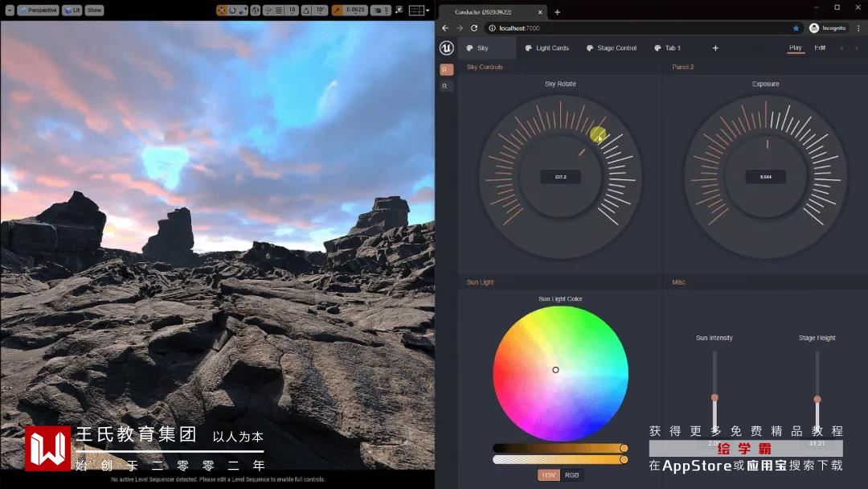Click the Sky Controls panel header
868x489 pixels.
pyautogui.click(x=485, y=67)
